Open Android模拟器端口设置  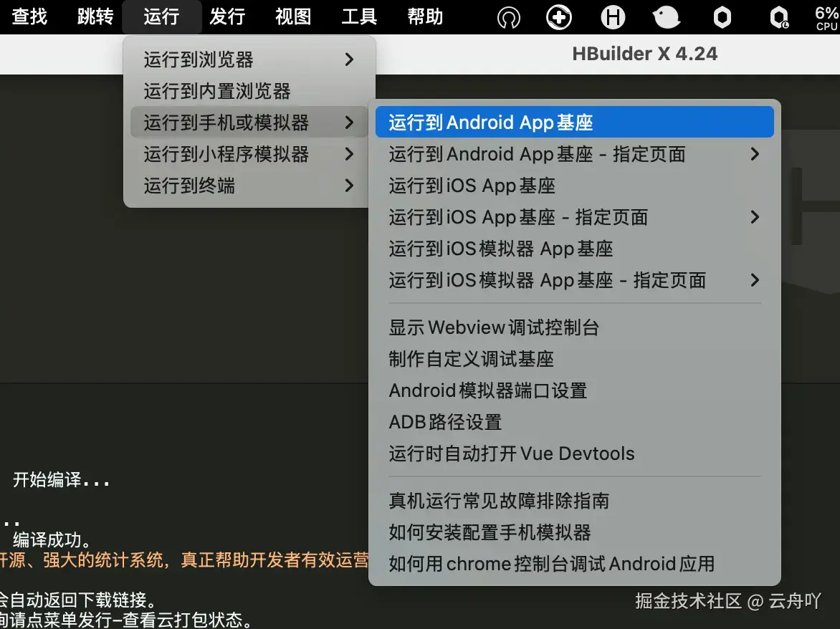coord(574,390)
